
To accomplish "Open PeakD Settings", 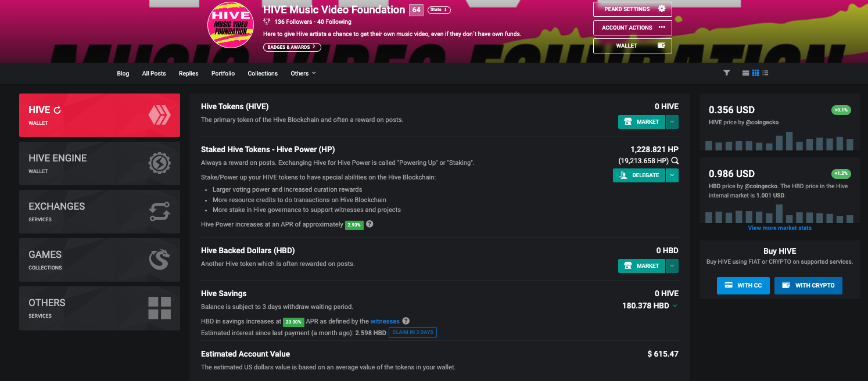I will click(x=633, y=9).
